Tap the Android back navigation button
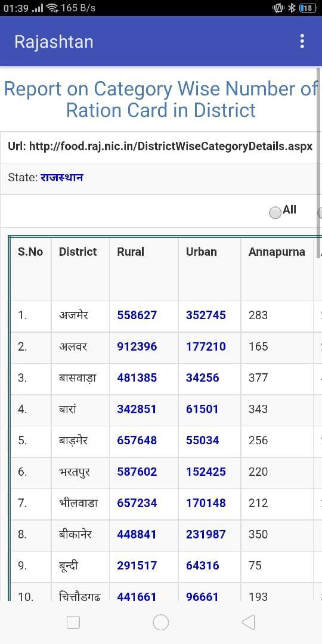 (x=249, y=622)
